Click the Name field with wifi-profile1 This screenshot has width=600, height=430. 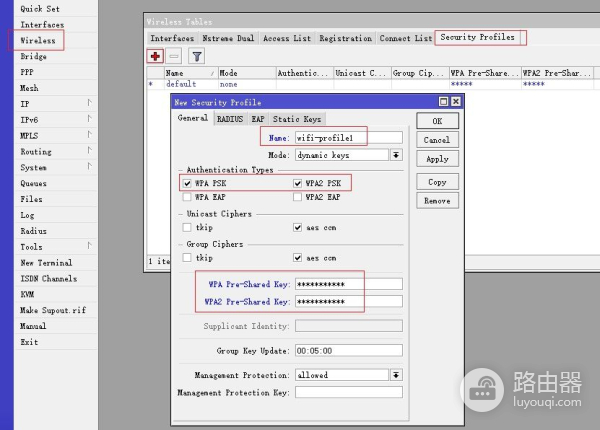click(349, 137)
